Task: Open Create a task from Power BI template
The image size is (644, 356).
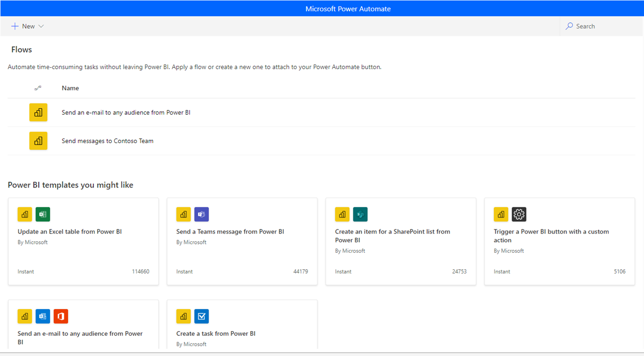Action: pyautogui.click(x=216, y=333)
